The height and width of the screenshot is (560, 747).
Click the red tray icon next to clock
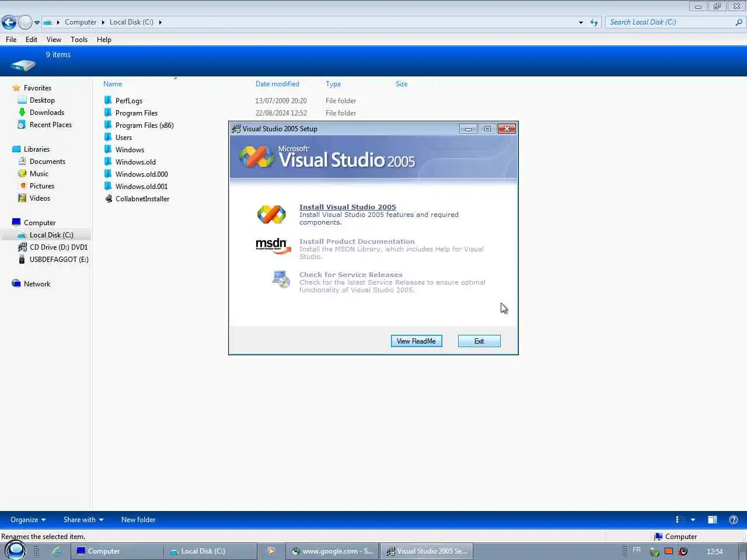click(683, 551)
